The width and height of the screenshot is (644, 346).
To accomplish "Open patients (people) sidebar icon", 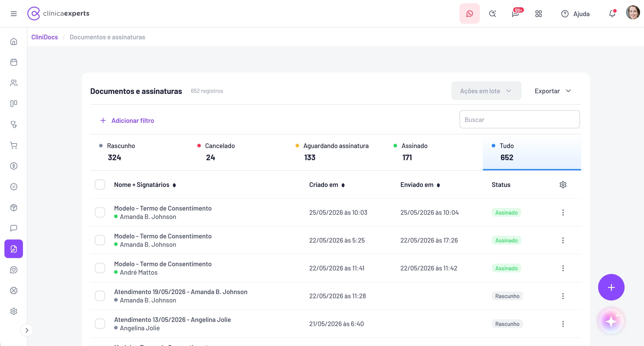I will tap(14, 83).
